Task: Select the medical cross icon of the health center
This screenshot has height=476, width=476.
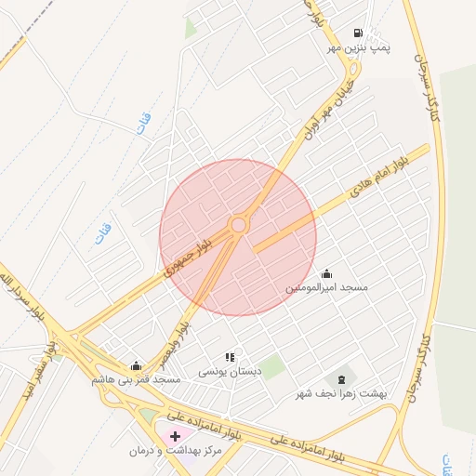Action: [175, 436]
